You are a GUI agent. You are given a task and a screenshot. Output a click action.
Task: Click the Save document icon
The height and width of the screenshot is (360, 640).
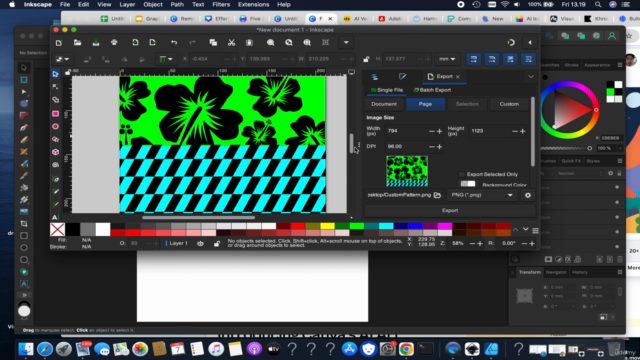(x=96, y=42)
